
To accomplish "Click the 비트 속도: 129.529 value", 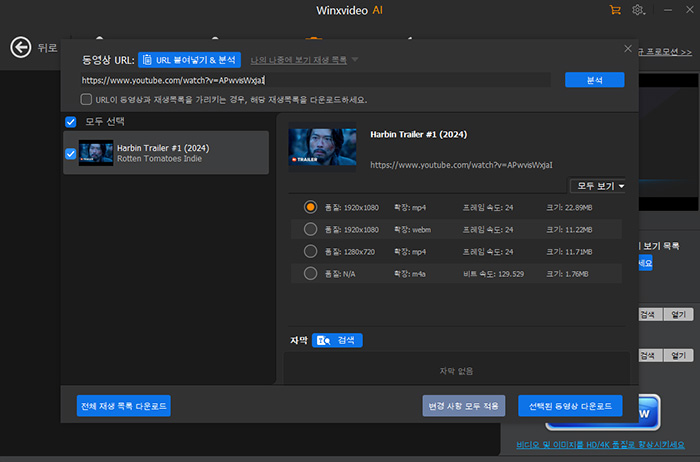I will pyautogui.click(x=493, y=274).
